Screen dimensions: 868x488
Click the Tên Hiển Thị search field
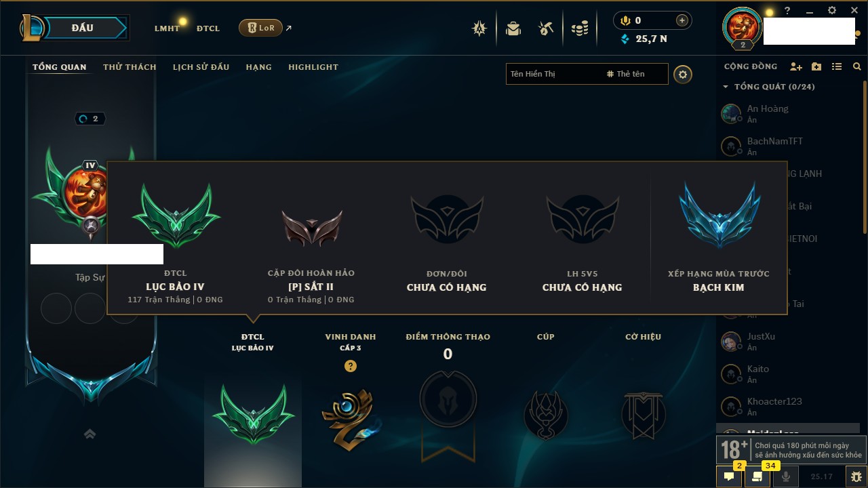pos(554,74)
